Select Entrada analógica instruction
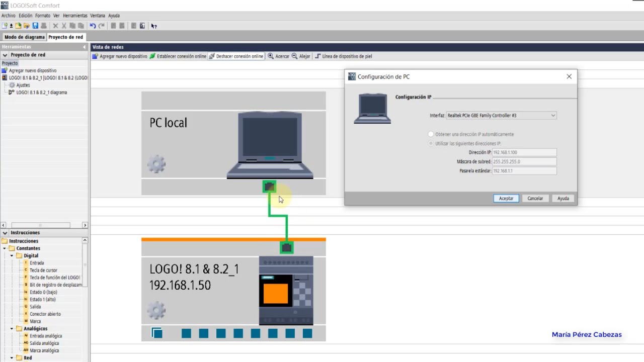This screenshot has height=362, width=644. point(46,336)
